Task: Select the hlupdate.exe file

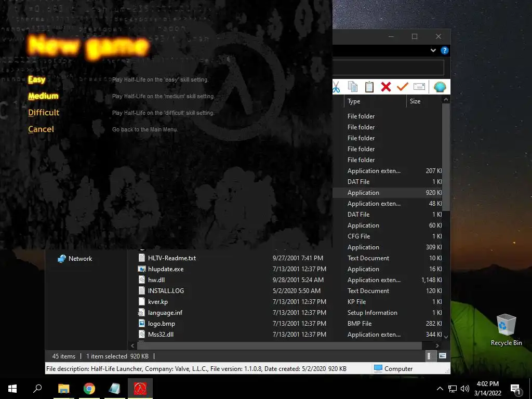Action: pos(166,269)
